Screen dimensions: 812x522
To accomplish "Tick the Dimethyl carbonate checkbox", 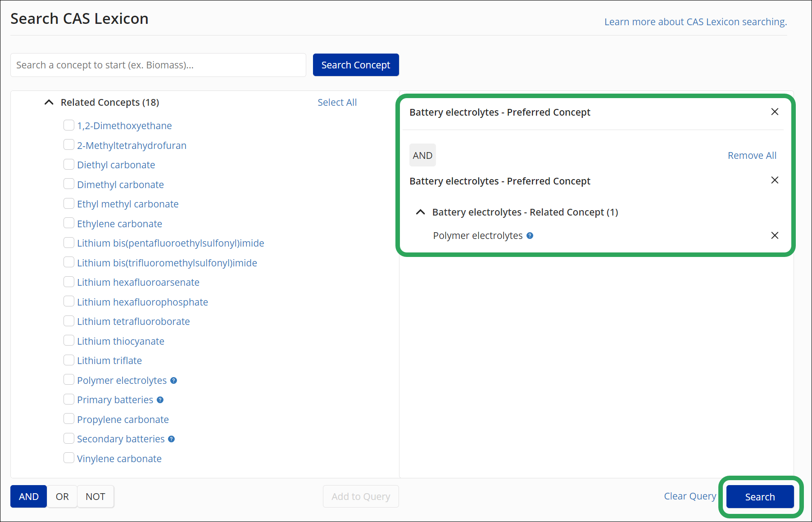I will 69,184.
